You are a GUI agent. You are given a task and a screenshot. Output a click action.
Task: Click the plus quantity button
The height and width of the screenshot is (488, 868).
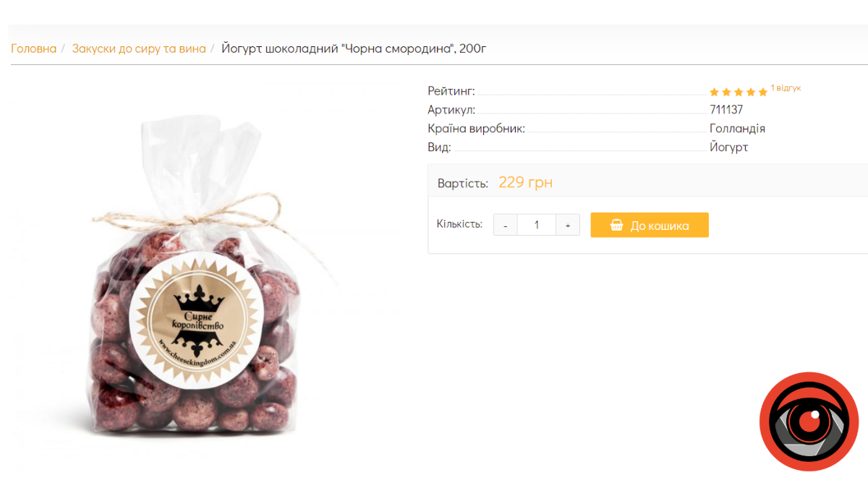pos(568,225)
